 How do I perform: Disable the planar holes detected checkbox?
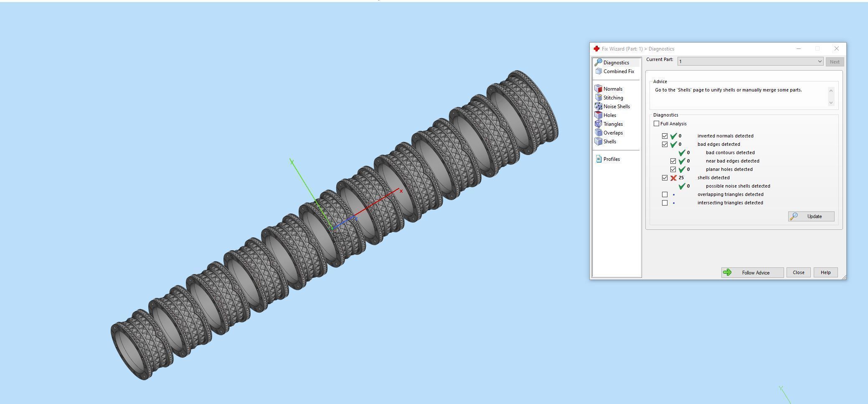(673, 170)
